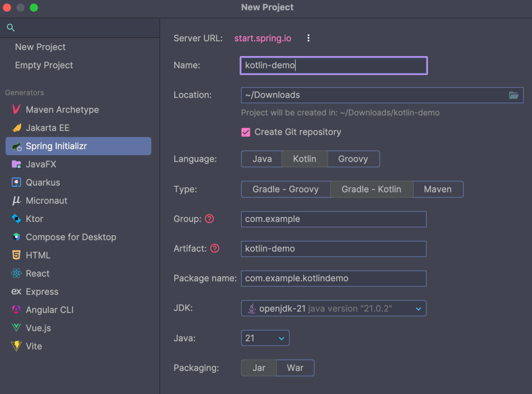
Task: Select Java as the language
Action: pos(262,159)
